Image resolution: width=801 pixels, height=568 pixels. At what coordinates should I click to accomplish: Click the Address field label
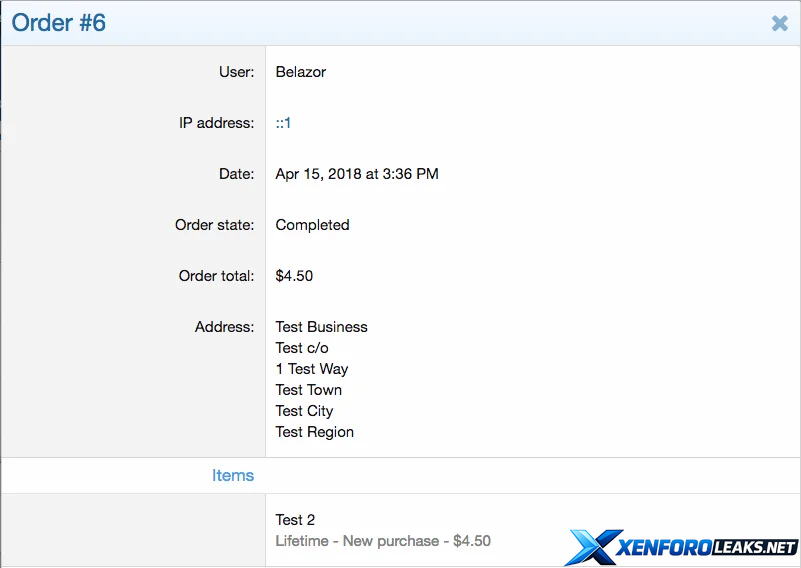click(x=225, y=327)
